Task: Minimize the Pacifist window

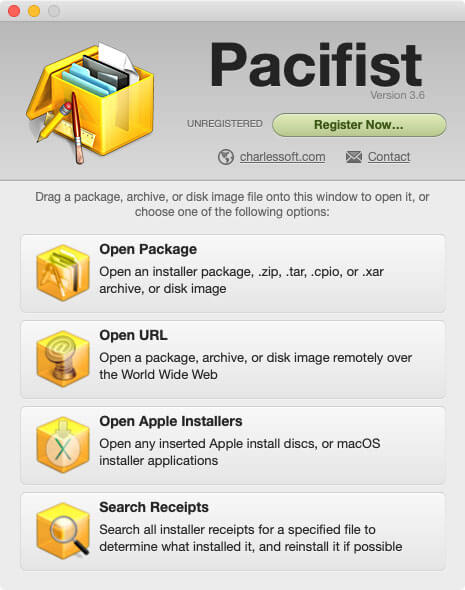Action: coord(34,11)
